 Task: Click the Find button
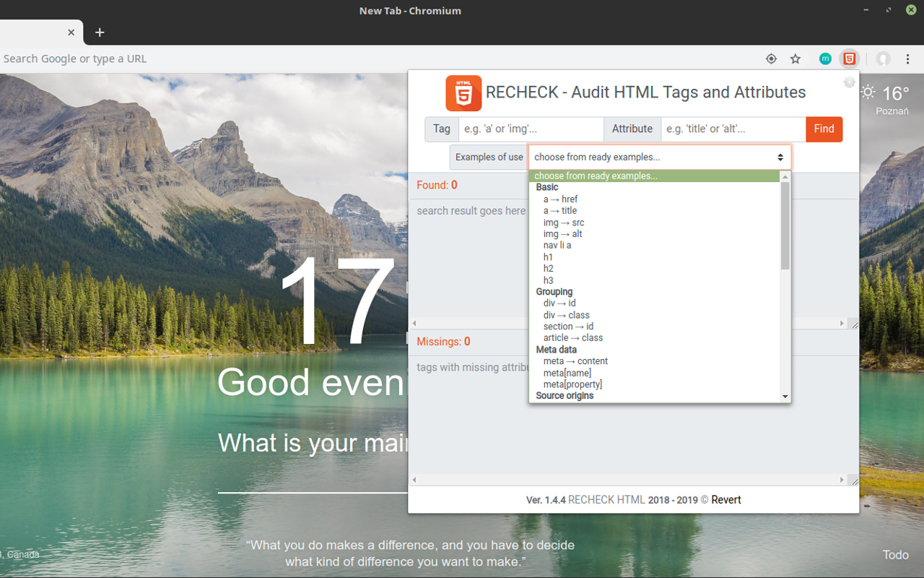point(824,129)
